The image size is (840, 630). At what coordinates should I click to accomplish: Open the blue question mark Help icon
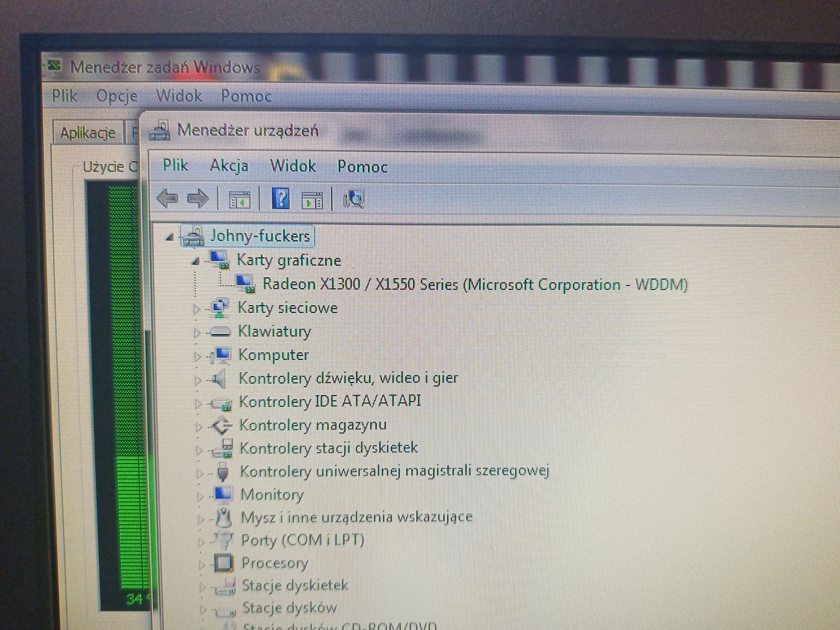(x=281, y=198)
